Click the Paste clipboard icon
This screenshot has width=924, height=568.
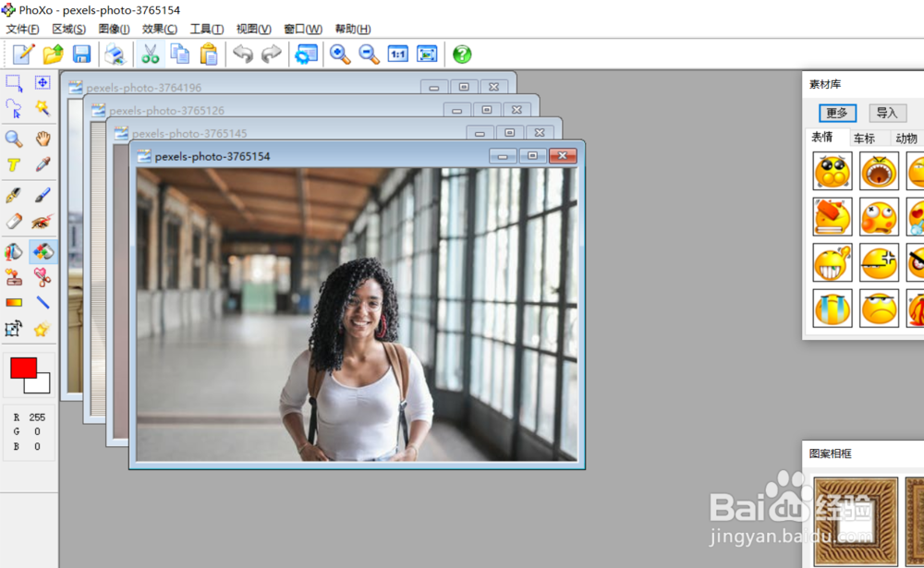pos(209,54)
